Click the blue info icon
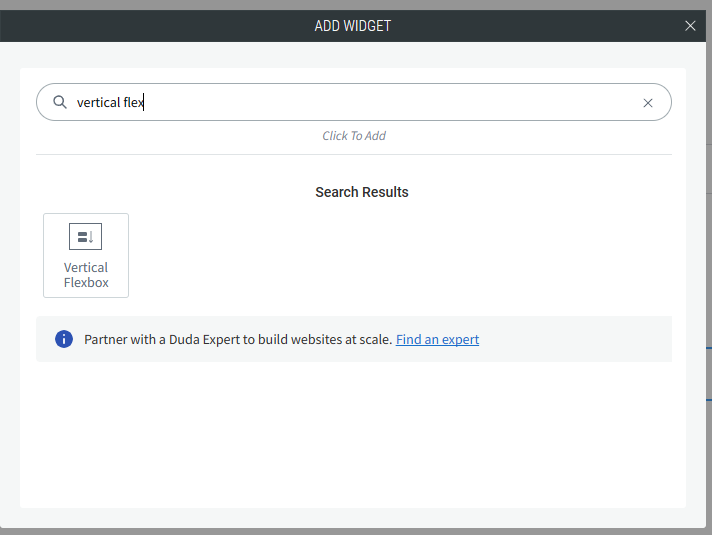The image size is (712, 535). point(64,339)
